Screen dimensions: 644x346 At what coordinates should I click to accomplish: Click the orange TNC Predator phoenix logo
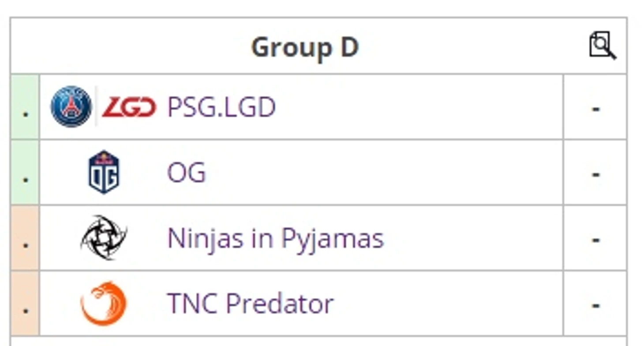click(x=104, y=304)
